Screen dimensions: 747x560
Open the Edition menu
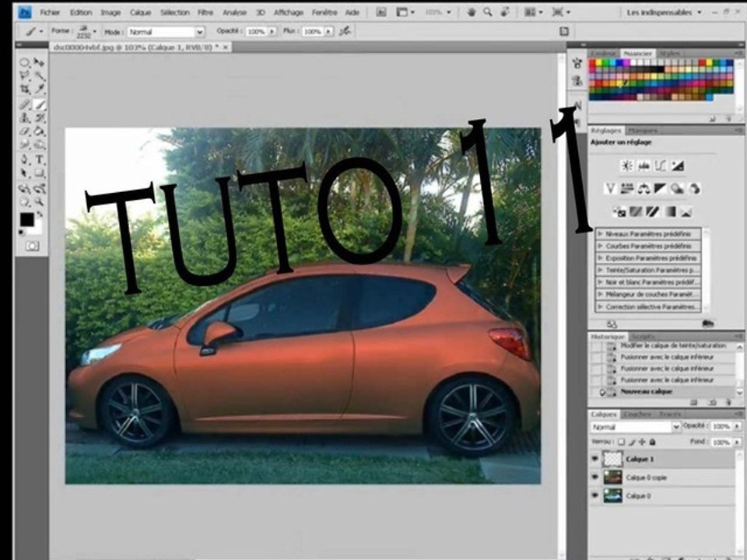coord(80,12)
